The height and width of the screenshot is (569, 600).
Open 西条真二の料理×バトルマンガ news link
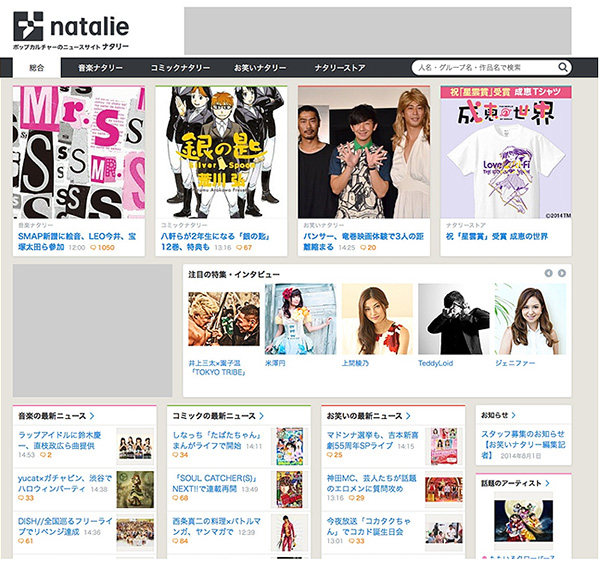pos(217,526)
